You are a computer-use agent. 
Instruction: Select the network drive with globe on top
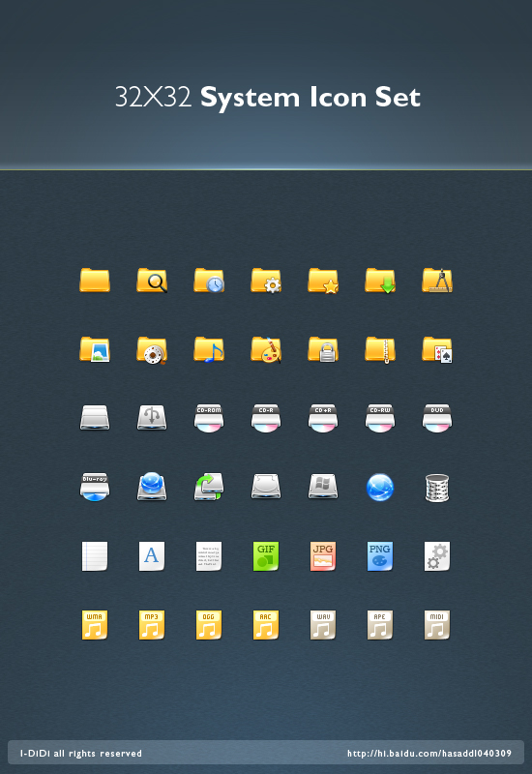coord(152,487)
